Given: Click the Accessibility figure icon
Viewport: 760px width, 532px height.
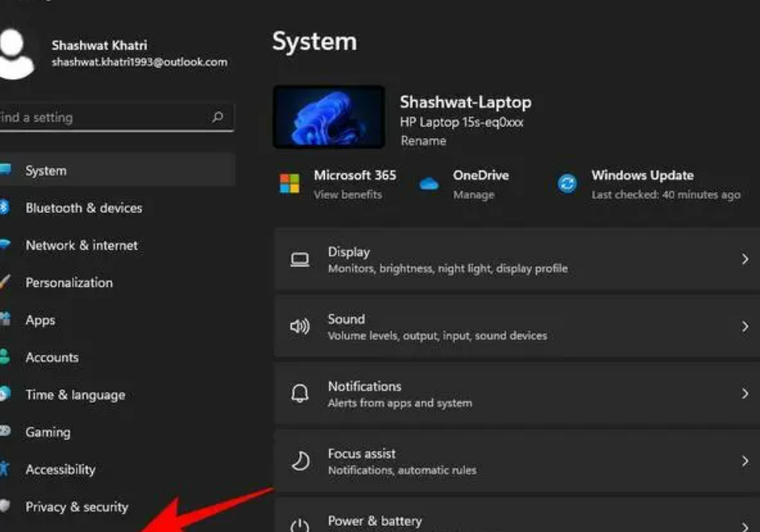Looking at the screenshot, I should (5, 468).
